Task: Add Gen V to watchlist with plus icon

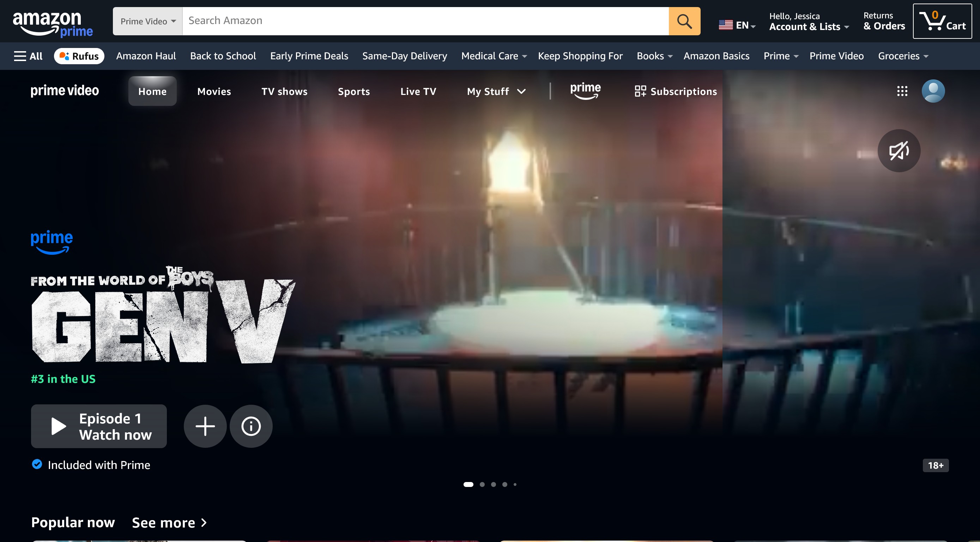Action: 205,426
